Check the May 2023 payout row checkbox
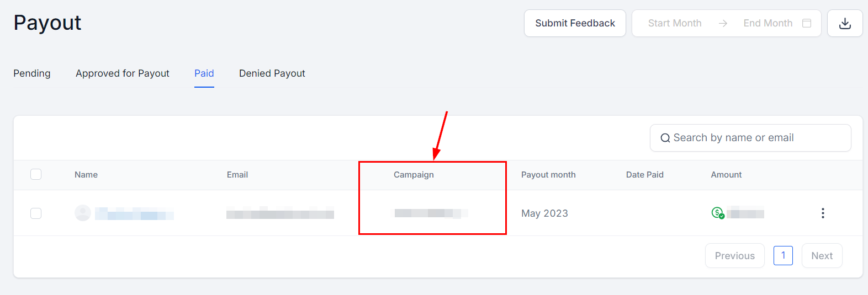 [x=36, y=213]
